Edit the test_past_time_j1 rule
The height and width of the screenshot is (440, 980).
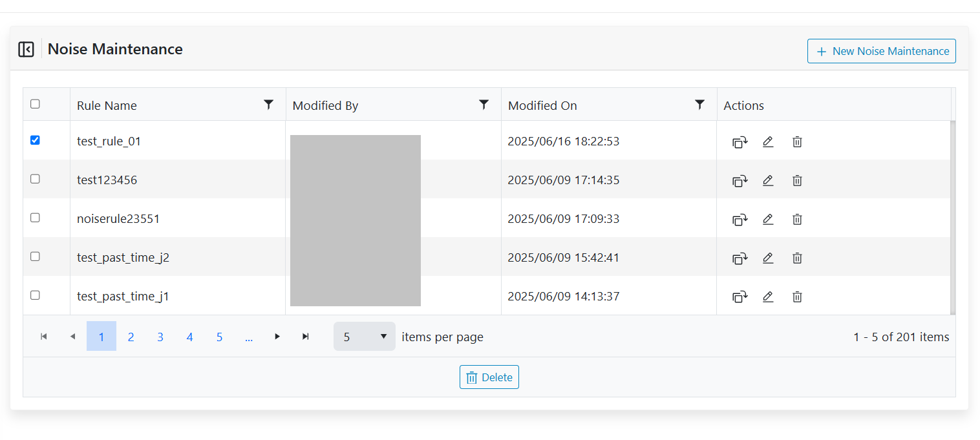coord(768,297)
